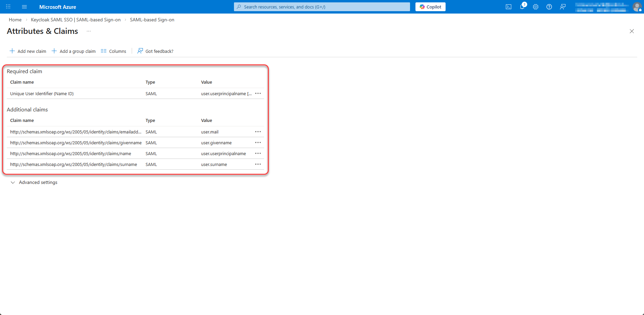Open more options for the surname claim
Screen dimensions: 644x315
(258, 164)
